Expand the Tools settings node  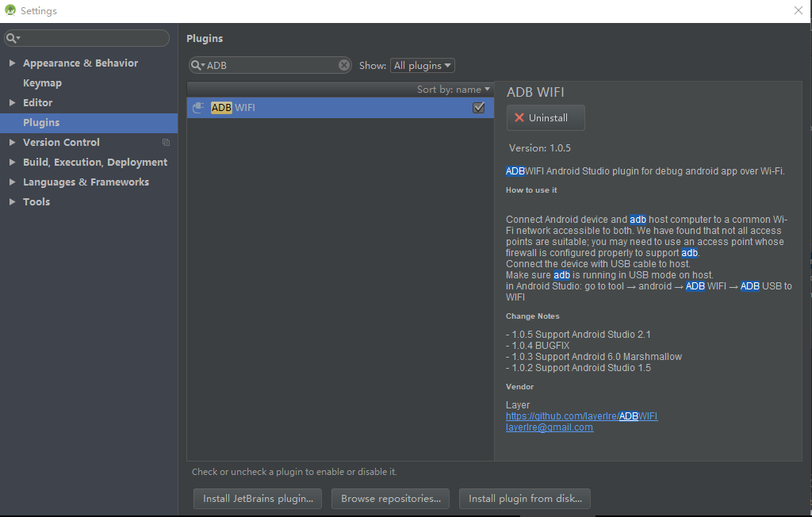tap(12, 201)
